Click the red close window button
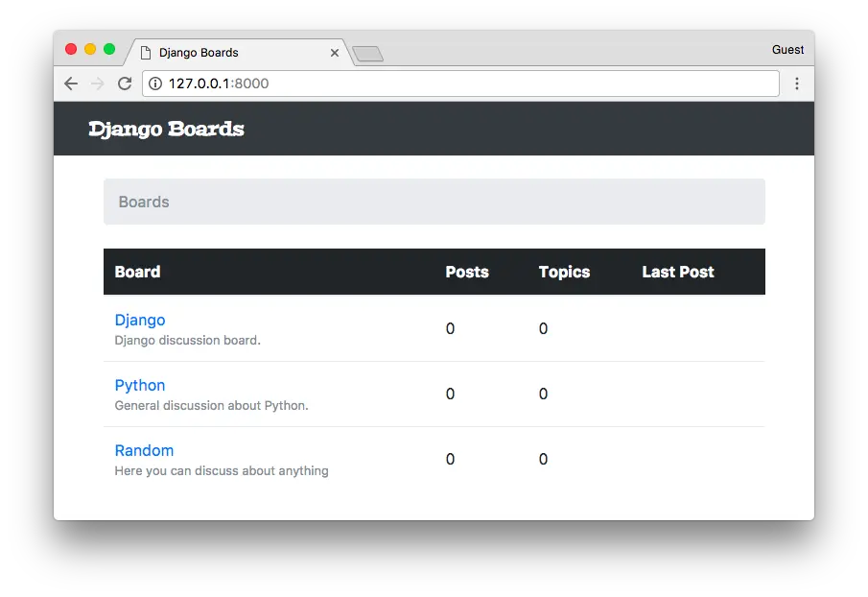This screenshot has height=597, width=868. click(x=71, y=49)
